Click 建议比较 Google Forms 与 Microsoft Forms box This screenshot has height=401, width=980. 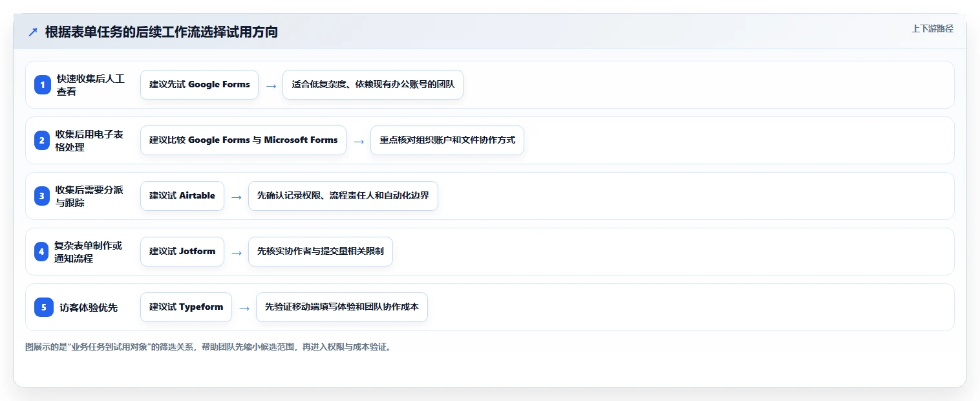point(243,140)
